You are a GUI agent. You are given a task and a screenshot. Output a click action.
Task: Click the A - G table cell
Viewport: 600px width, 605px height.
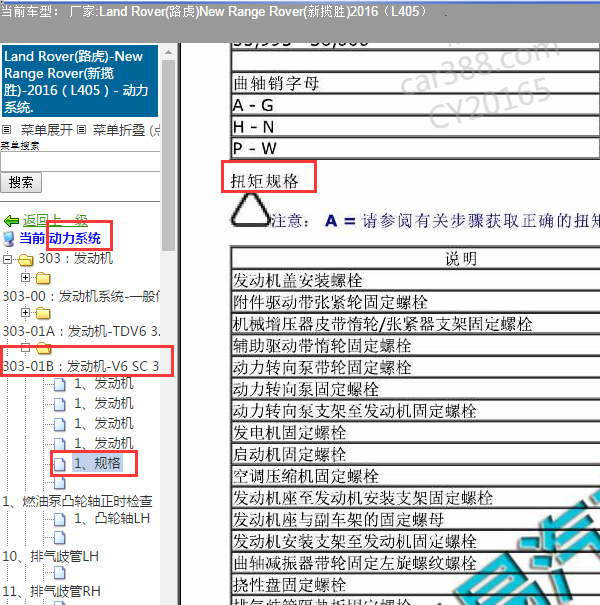click(x=415, y=105)
